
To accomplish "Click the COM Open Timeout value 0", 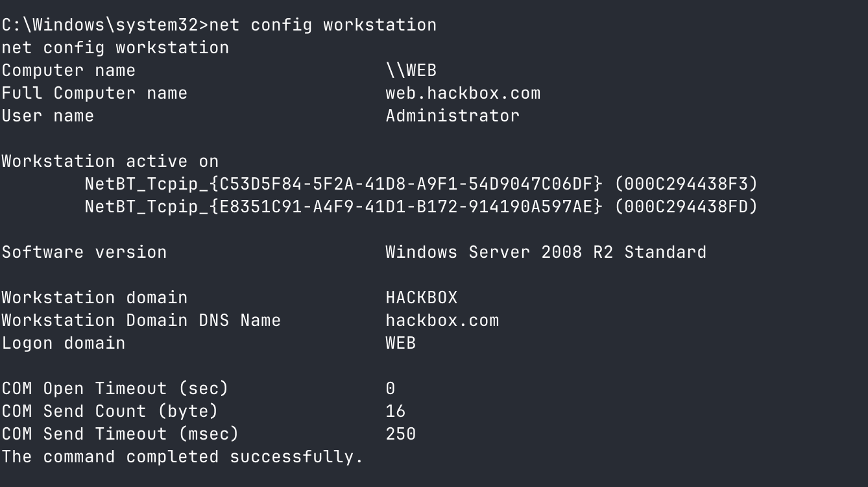I will pyautogui.click(x=390, y=388).
